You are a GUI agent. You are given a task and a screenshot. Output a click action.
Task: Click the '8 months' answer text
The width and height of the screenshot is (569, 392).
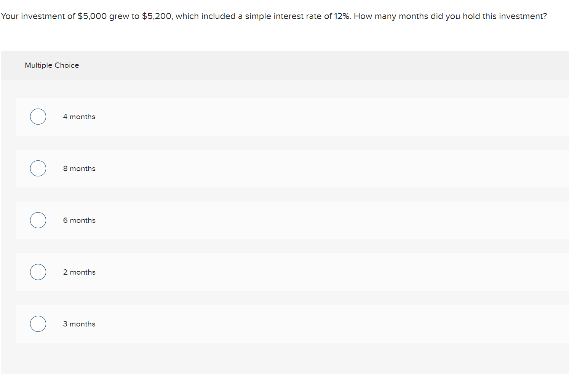[79, 169]
